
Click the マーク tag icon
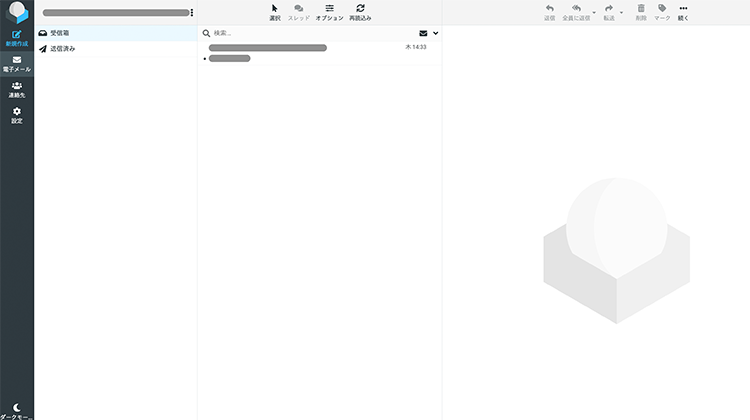(x=662, y=12)
